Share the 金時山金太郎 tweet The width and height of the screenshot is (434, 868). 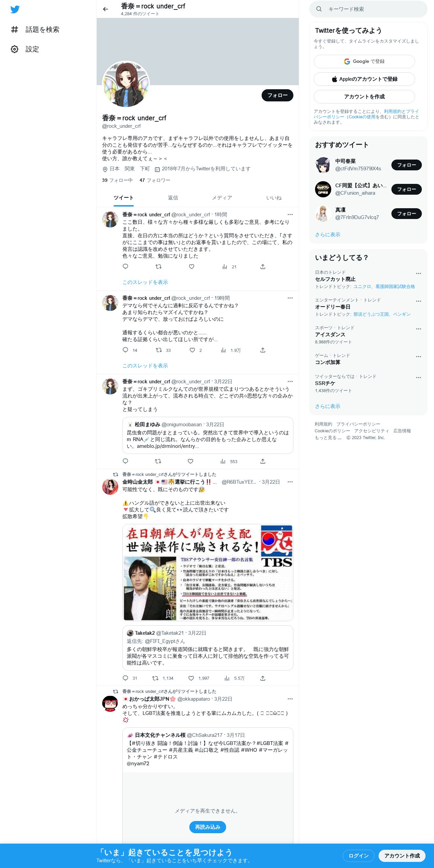coord(263,678)
